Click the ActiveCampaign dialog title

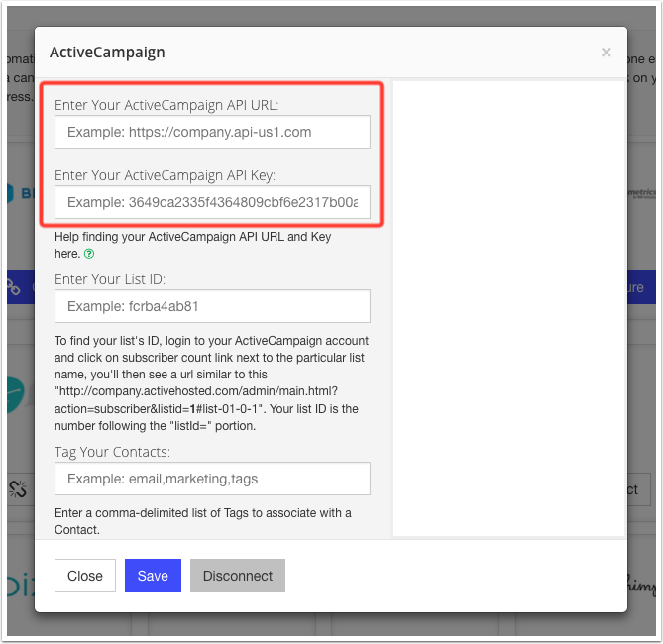click(x=107, y=53)
